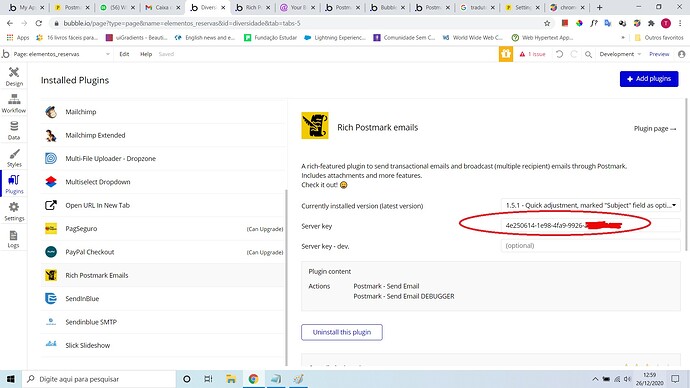Click the undo arrow in the editor bar
Screen dimensions: 690x388
coord(559,54)
